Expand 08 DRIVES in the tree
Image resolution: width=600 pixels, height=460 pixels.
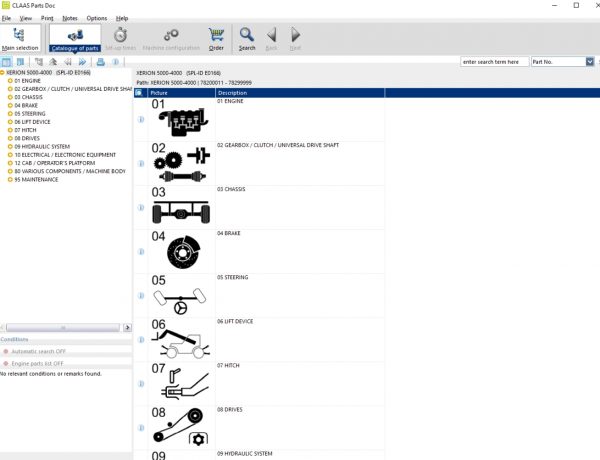[10, 138]
